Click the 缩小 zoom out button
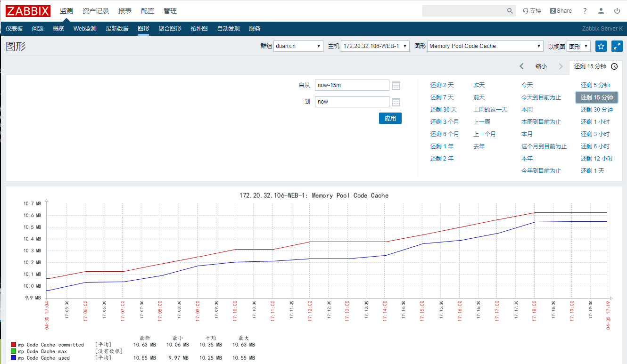Viewport: 627px width, 364px height. point(541,66)
